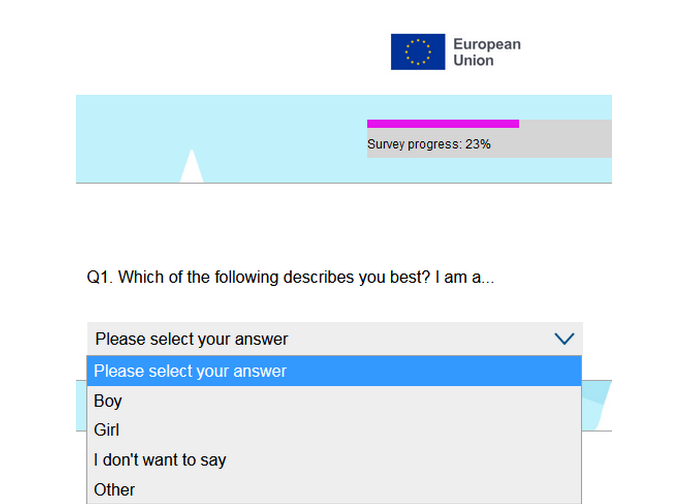Click the white iceberg triangle in banner
Screen dimensions: 690x504
pyautogui.click(x=191, y=169)
